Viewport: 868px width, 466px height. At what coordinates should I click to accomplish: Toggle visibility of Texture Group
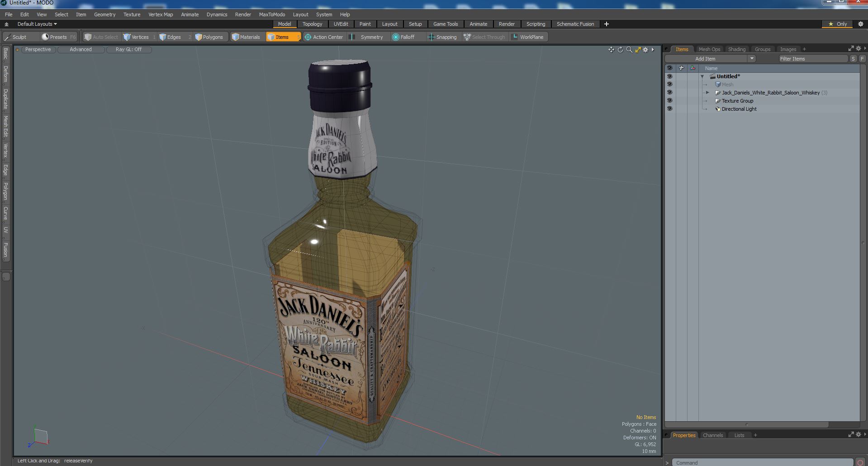pyautogui.click(x=669, y=101)
